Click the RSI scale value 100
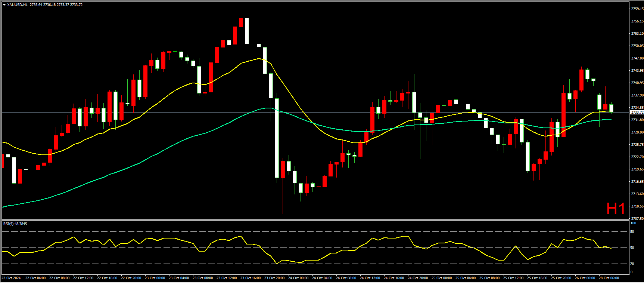644x283 pixels. click(x=633, y=223)
